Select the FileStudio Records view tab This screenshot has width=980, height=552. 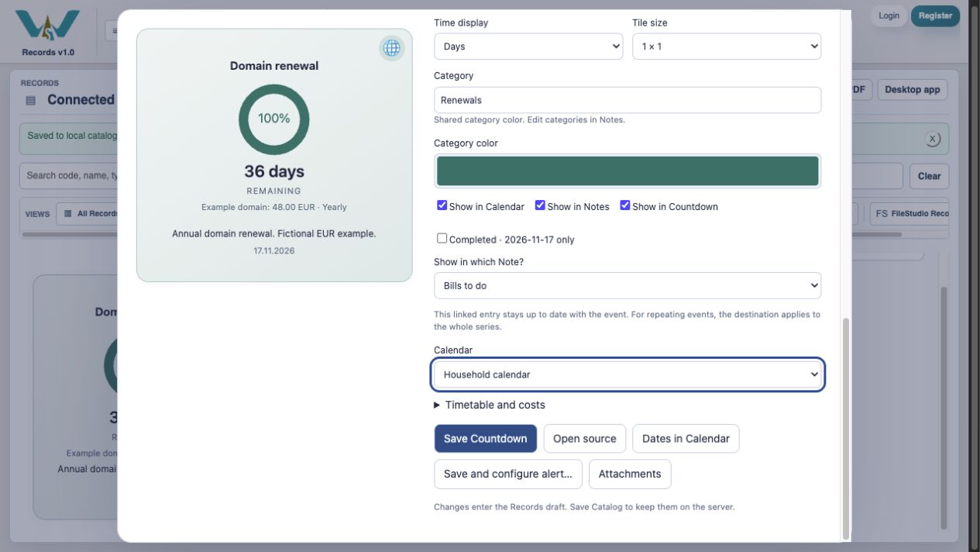(911, 214)
